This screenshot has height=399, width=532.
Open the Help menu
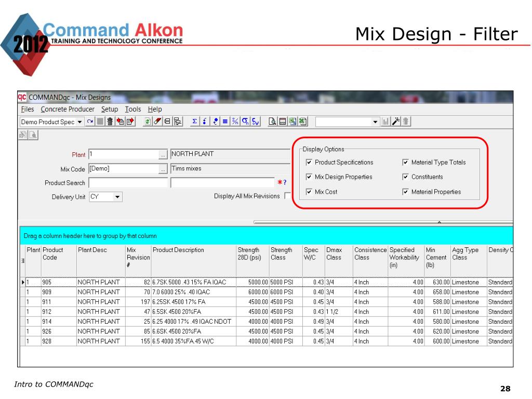pos(155,109)
